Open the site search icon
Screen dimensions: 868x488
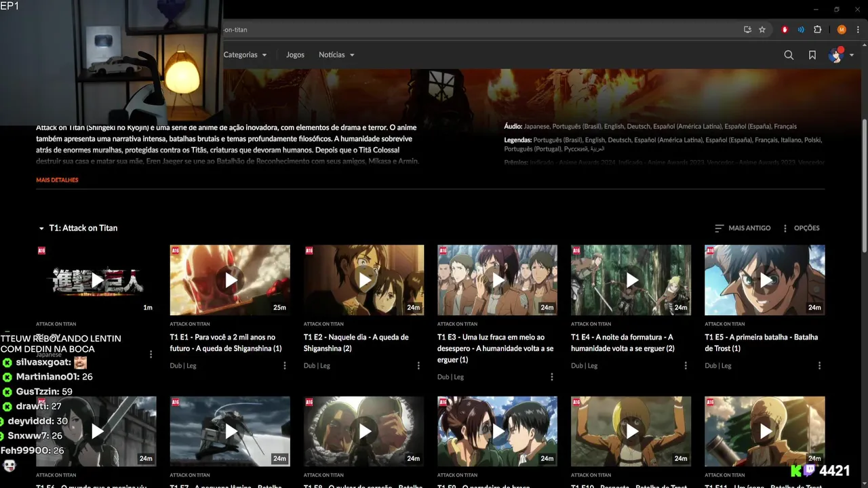[x=789, y=55]
